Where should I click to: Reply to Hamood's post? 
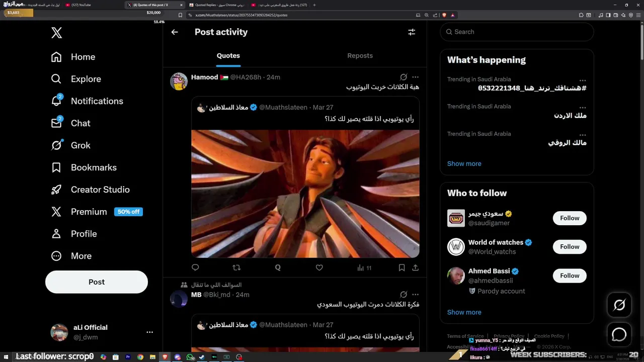pos(195,267)
